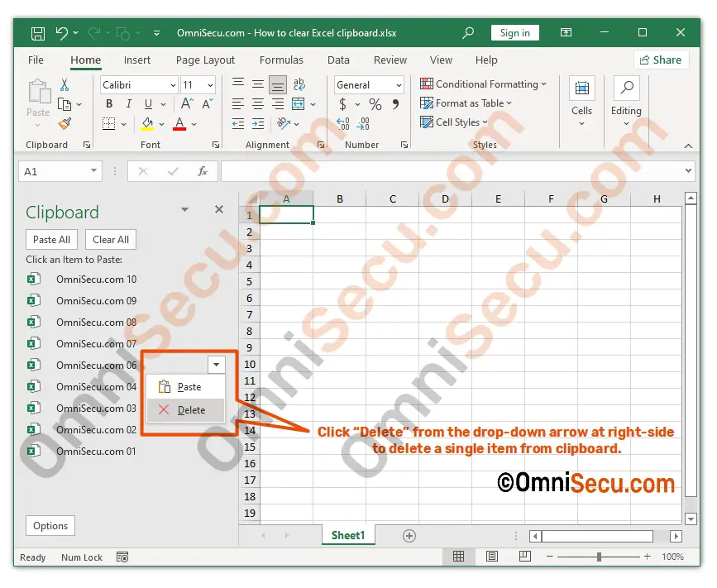Click Decrease Indent icon
The width and height of the screenshot is (717, 588).
(238, 124)
